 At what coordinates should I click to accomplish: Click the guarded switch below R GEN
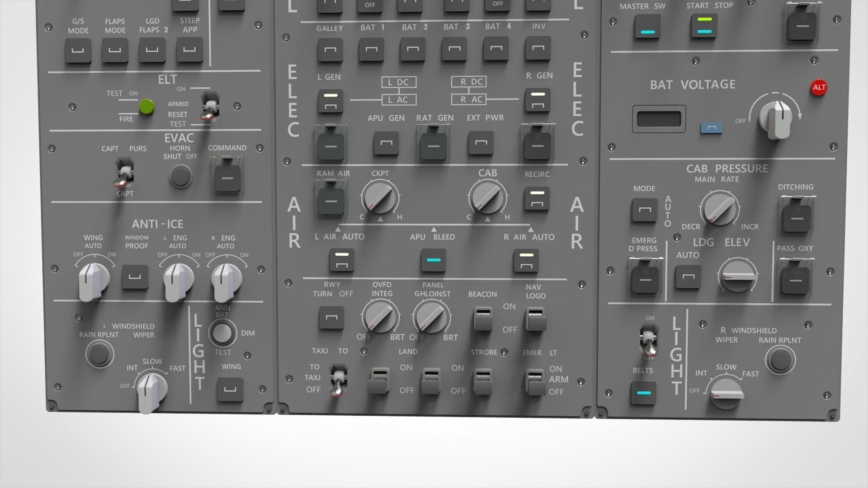pyautogui.click(x=537, y=142)
